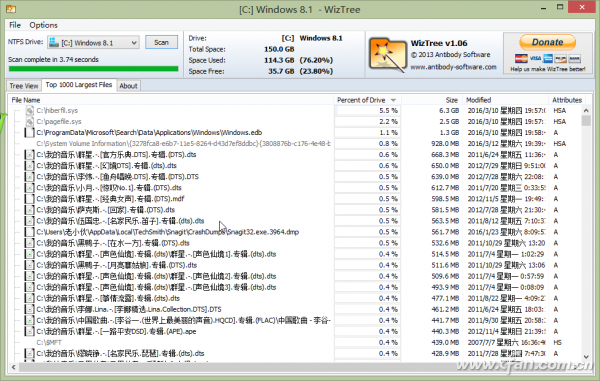Sort by Attributes column header
The height and width of the screenshot is (381, 600).
(567, 100)
